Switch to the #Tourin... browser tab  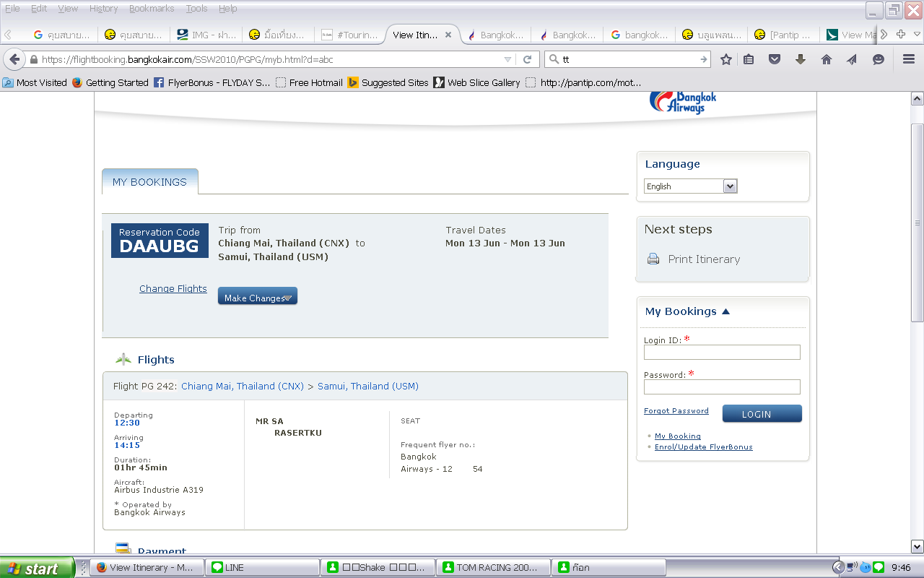[x=349, y=34]
